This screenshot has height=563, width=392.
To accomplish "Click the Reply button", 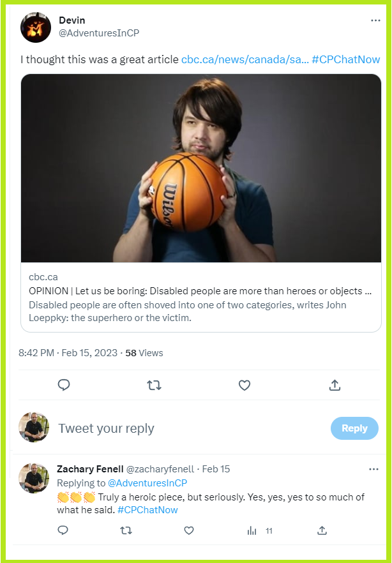I will pyautogui.click(x=354, y=428).
